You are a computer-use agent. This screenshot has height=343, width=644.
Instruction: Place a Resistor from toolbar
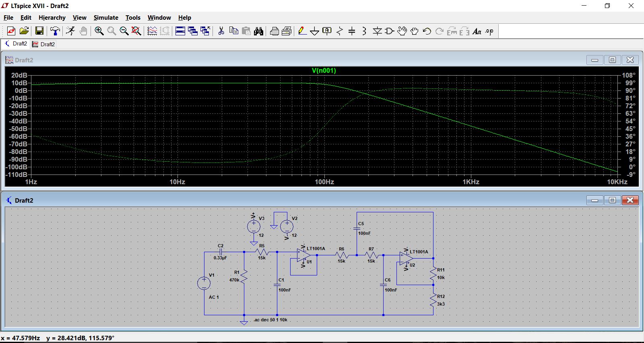point(340,31)
